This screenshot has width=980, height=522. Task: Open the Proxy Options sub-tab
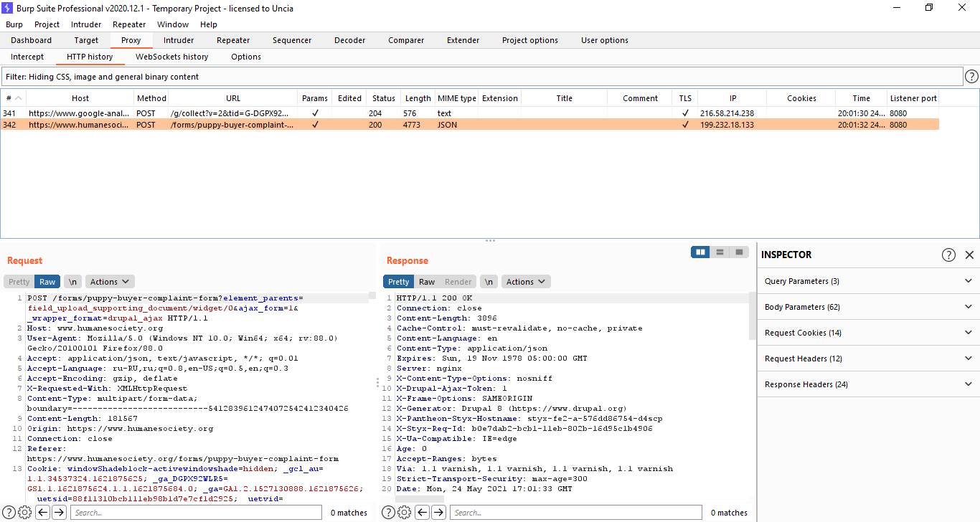pyautogui.click(x=246, y=57)
